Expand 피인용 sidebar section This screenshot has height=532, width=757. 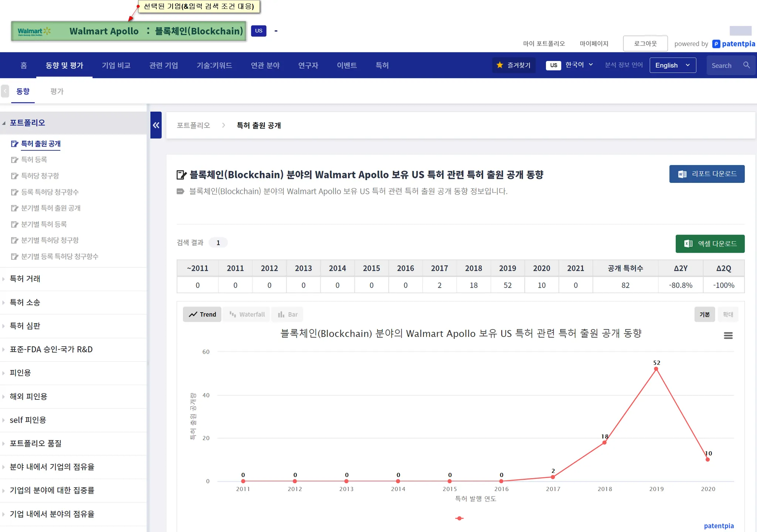coord(20,373)
